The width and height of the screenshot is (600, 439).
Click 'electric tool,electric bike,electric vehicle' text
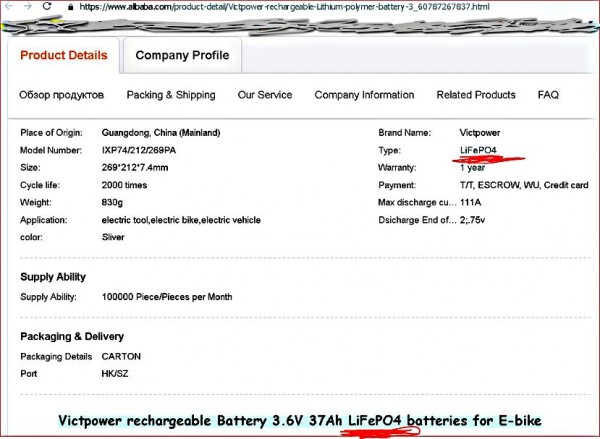point(181,220)
